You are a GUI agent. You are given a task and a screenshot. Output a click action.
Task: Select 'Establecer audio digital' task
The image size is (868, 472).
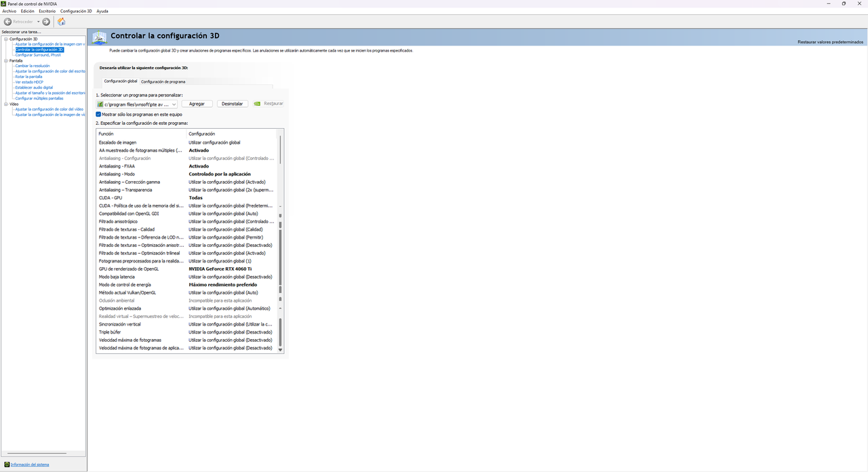coord(34,87)
